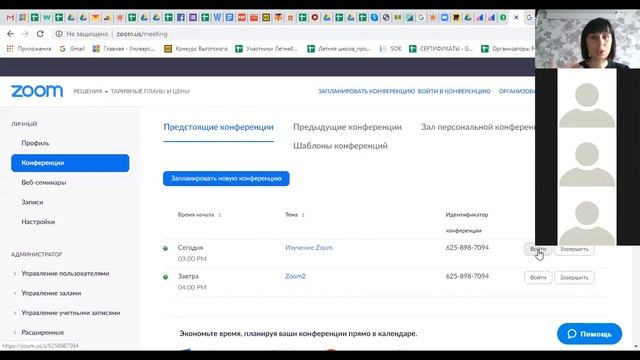Viewport: 640px width, 360px height.
Task: Switch to the grey globe browser tab
Action: (386, 18)
